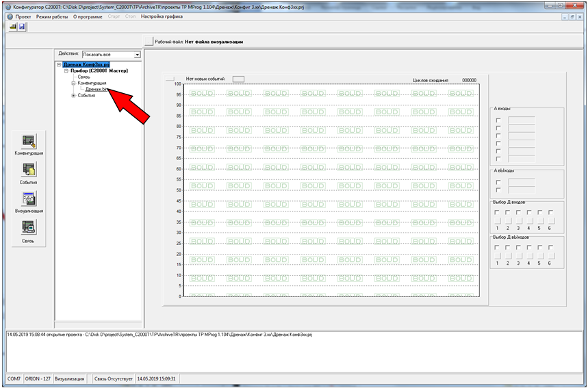588x388 pixels.
Task: Open the Проект menu
Action: point(23,16)
